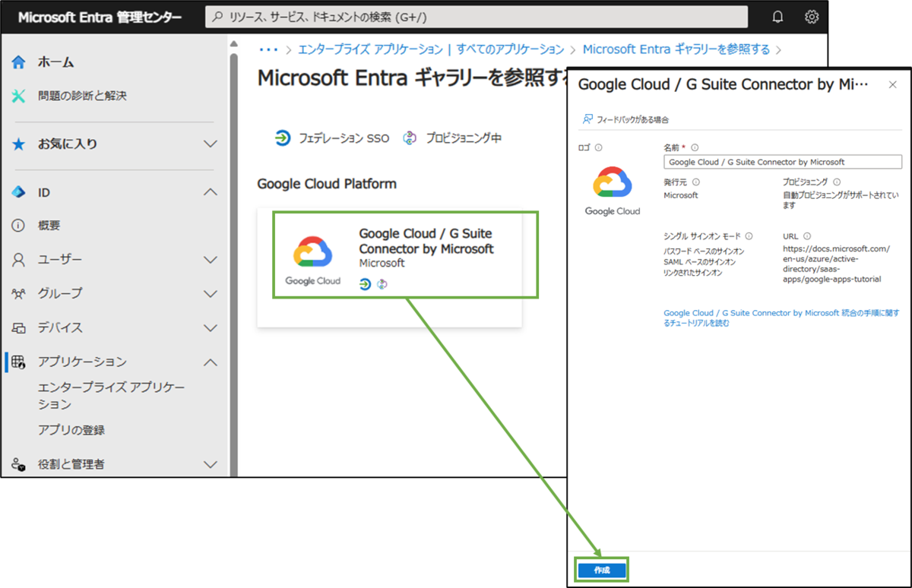This screenshot has height=588, width=912.
Task: Click the ID diamond icon
Action: pos(19,192)
